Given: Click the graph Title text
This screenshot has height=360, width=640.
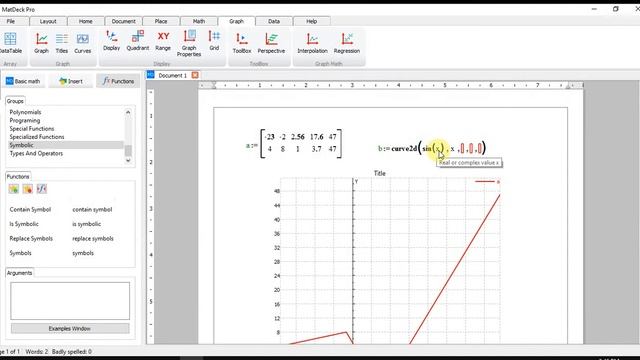Looking at the screenshot, I should point(380,173).
